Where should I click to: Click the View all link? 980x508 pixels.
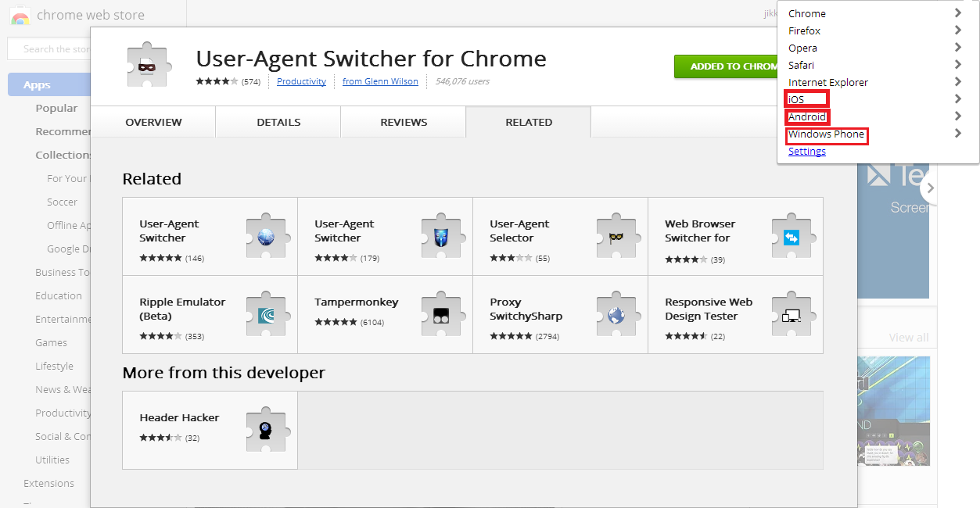[x=909, y=338]
